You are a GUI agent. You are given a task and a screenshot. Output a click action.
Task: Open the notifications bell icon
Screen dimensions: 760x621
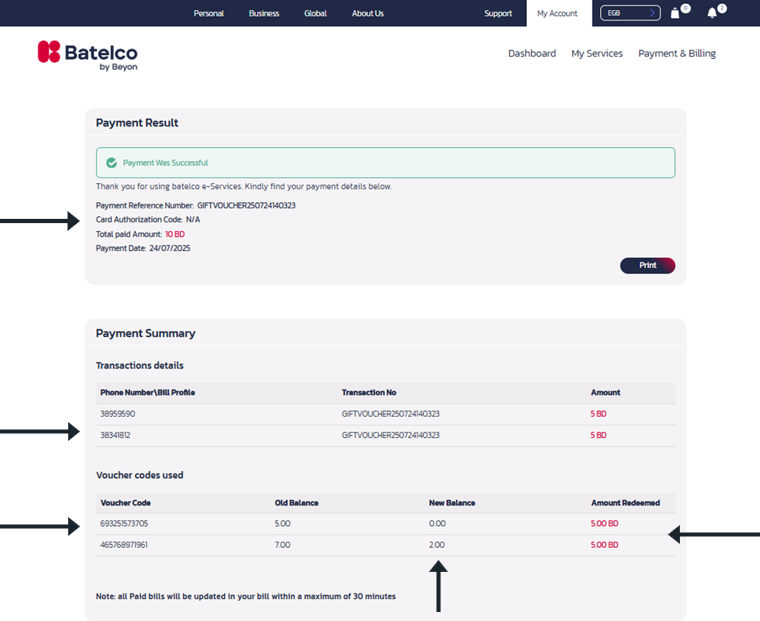tap(712, 13)
